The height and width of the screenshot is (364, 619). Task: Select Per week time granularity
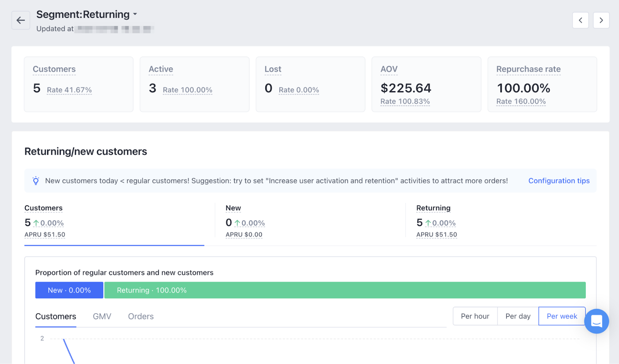(561, 316)
